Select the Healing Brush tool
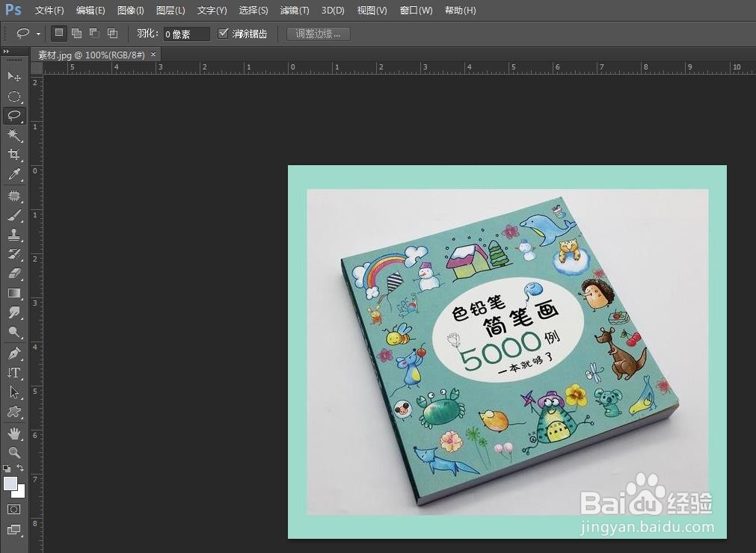756x553 pixels. tap(14, 196)
